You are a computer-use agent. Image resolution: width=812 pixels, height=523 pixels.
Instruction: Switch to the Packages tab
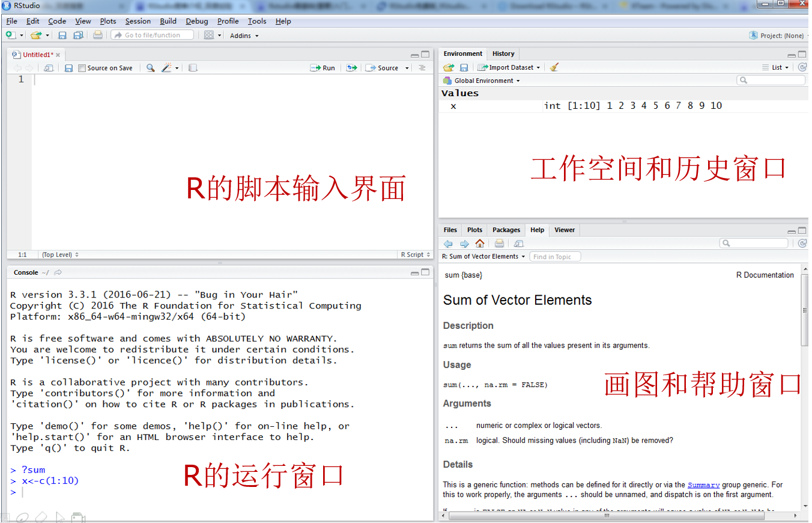pos(506,230)
